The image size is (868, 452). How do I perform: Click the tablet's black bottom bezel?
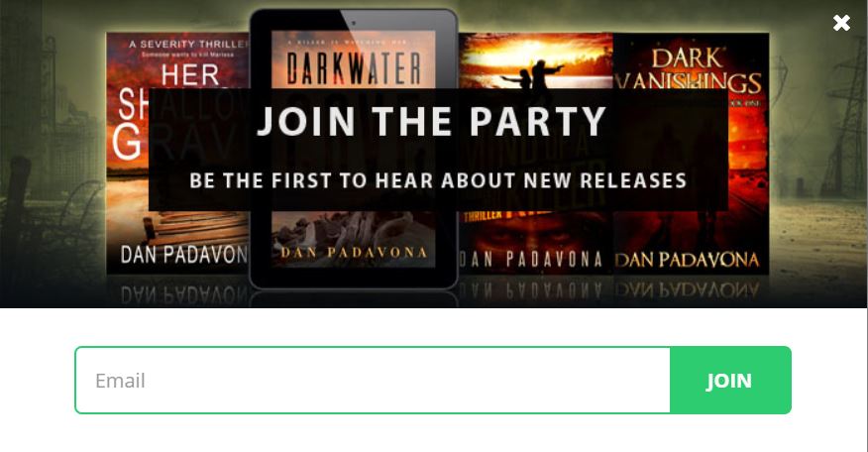point(353,279)
